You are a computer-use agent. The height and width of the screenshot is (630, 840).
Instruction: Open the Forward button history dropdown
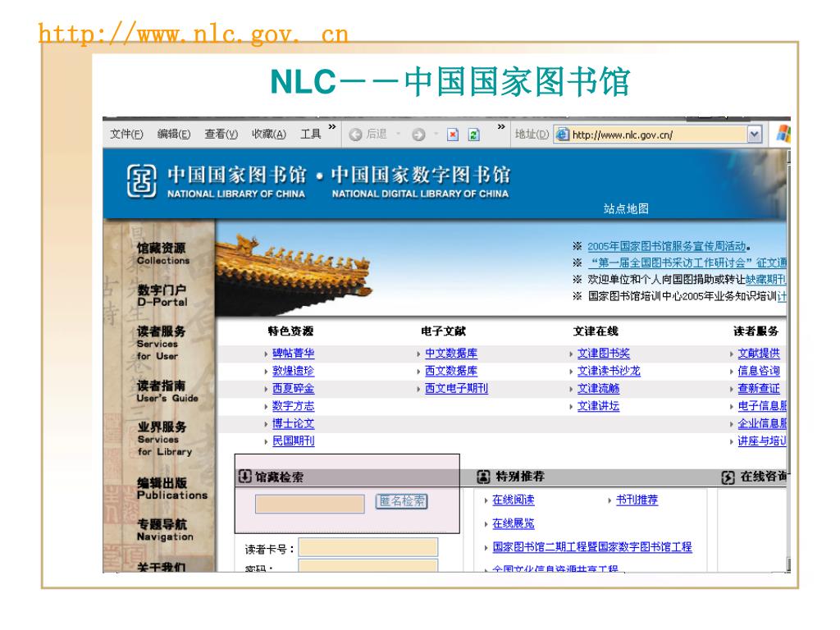tap(436, 135)
